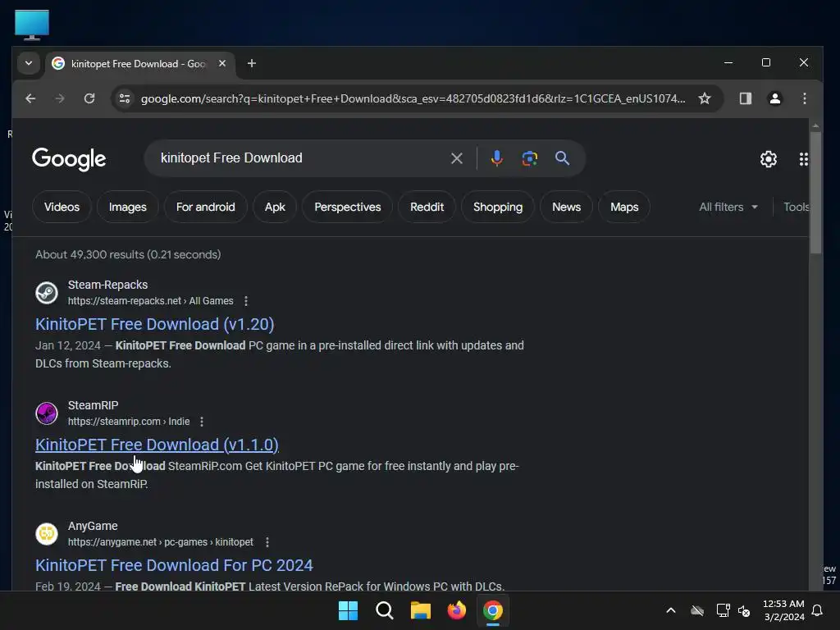Start voice search with the microphone
Screen dimensions: 840x630
pos(496,158)
